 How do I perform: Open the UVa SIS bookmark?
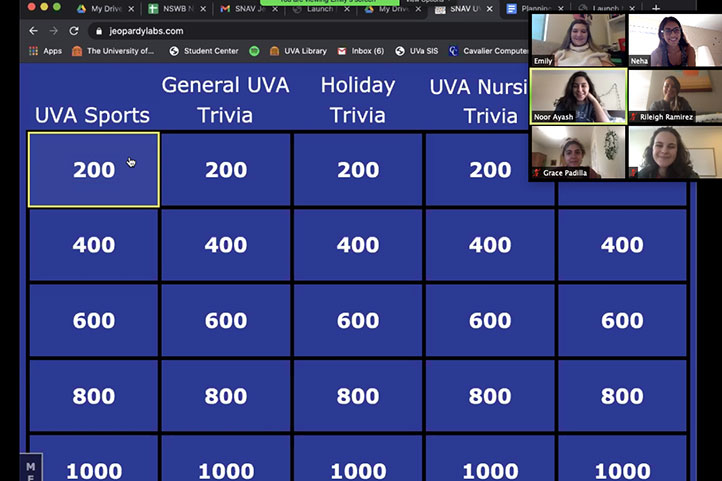[417, 51]
